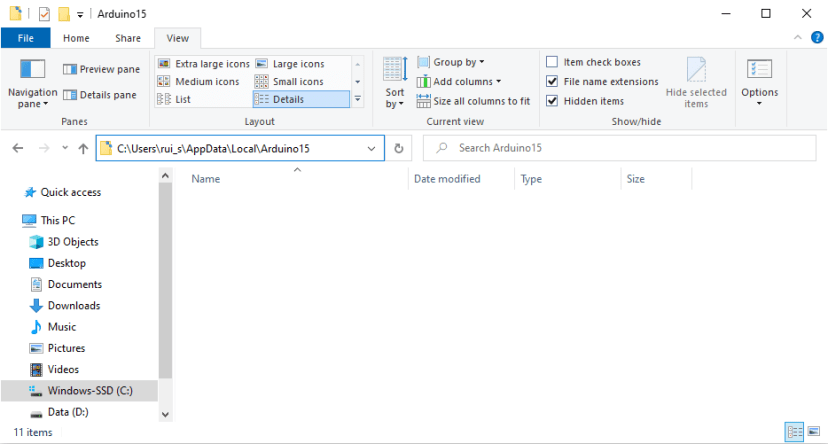Viewport: 828px width, 444px height.
Task: Open the Navigation pane options
Action: tap(32, 82)
